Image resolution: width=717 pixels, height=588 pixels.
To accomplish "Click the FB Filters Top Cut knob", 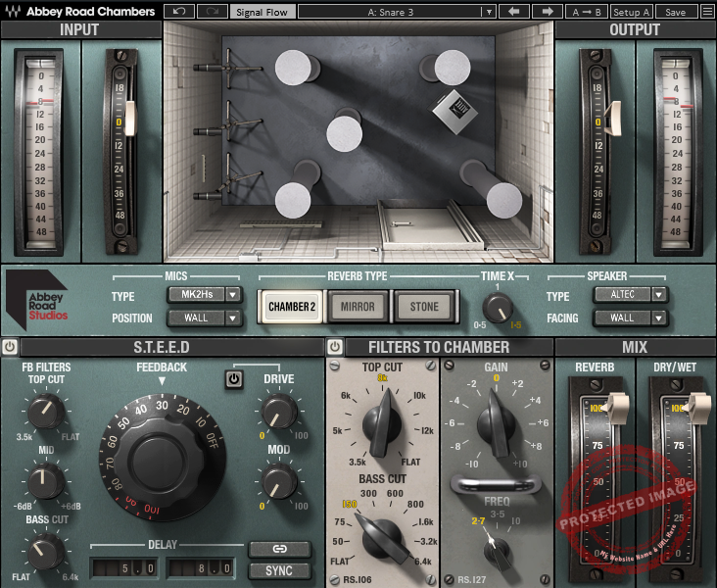I will click(46, 411).
